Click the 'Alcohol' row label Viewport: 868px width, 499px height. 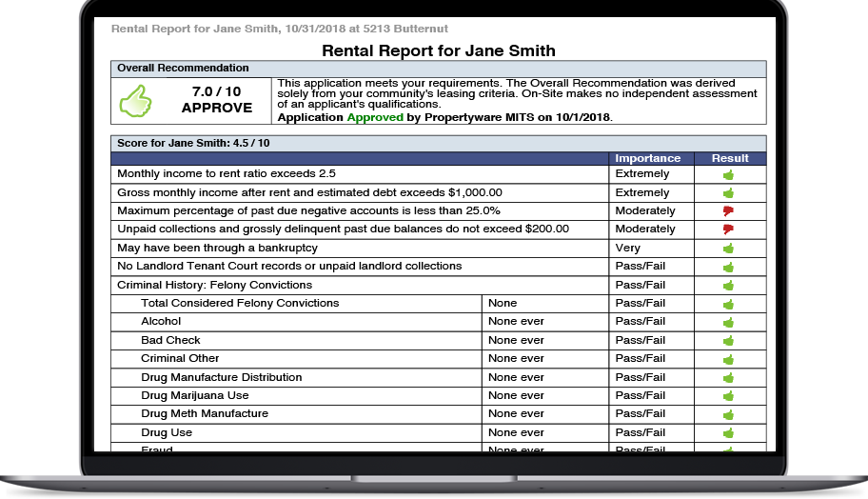(x=161, y=321)
